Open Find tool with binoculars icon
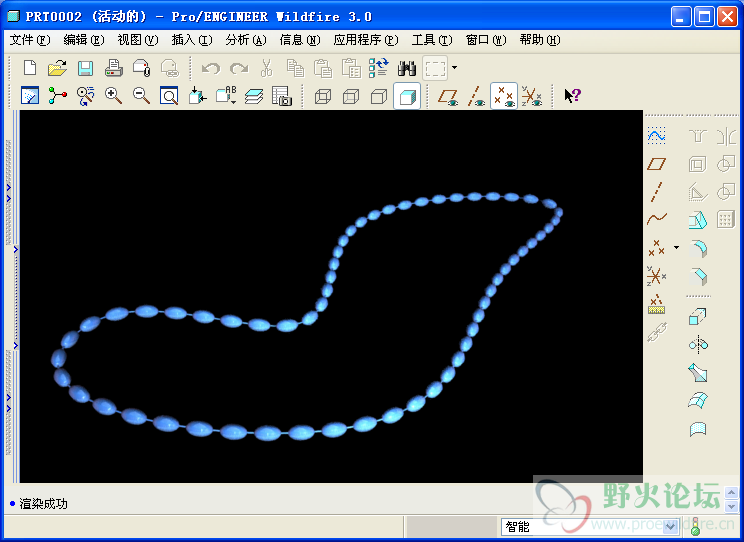Screen dimensions: 744x542 point(407,68)
